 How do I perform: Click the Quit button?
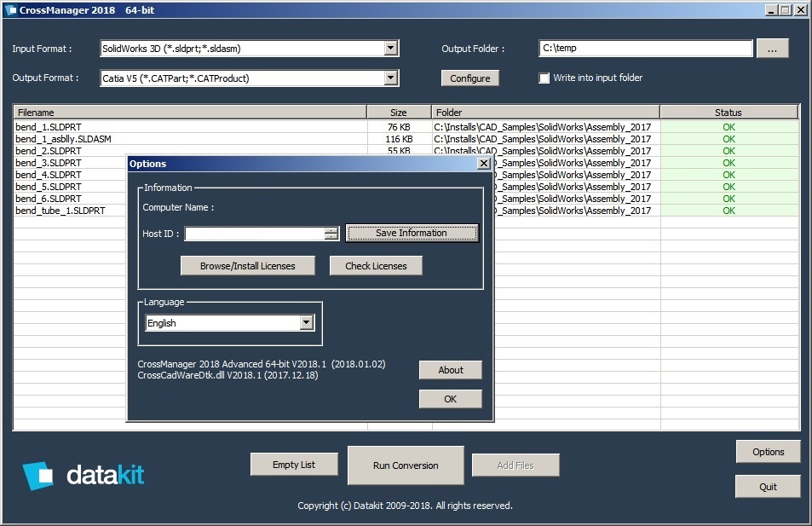point(768,487)
